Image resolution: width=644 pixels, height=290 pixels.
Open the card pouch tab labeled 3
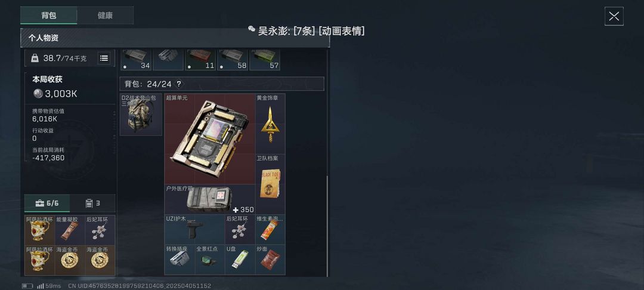coord(92,203)
